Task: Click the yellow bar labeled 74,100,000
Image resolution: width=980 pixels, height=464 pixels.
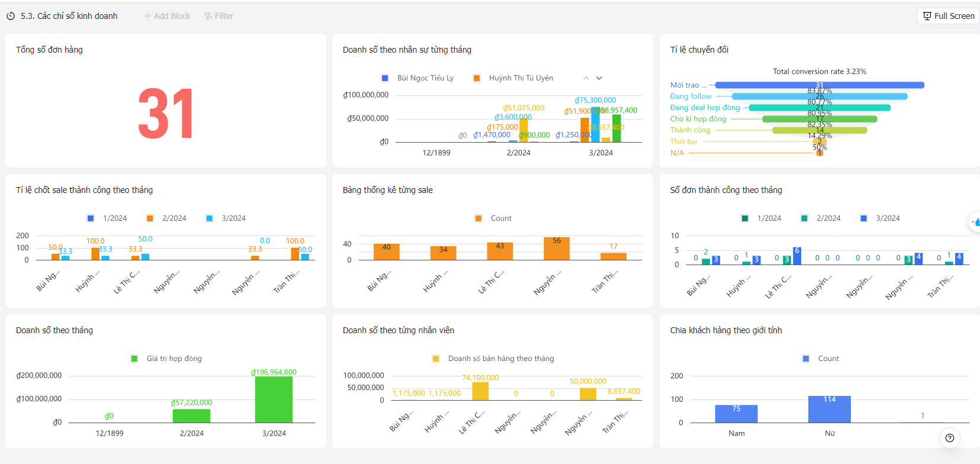Action: pyautogui.click(x=480, y=391)
